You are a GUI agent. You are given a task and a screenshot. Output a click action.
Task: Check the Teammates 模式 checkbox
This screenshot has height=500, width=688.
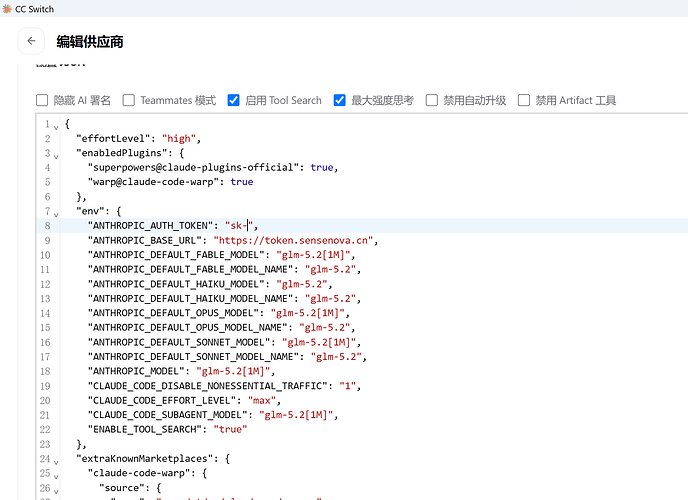[x=129, y=100]
